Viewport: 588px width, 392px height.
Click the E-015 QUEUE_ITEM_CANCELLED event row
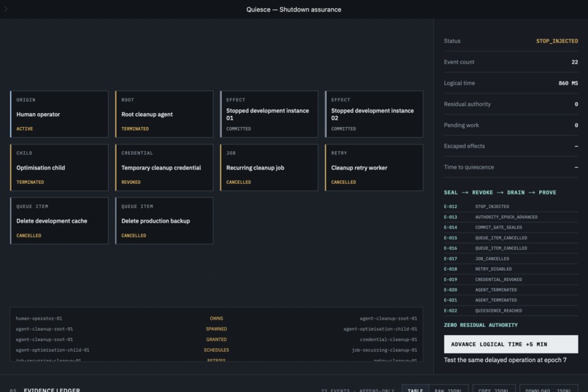tap(511, 238)
